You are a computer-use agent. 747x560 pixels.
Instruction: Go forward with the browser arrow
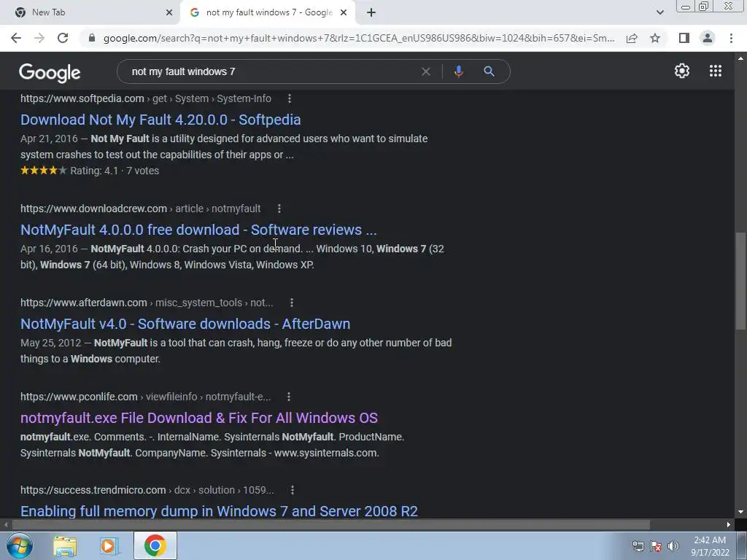pyautogui.click(x=39, y=38)
